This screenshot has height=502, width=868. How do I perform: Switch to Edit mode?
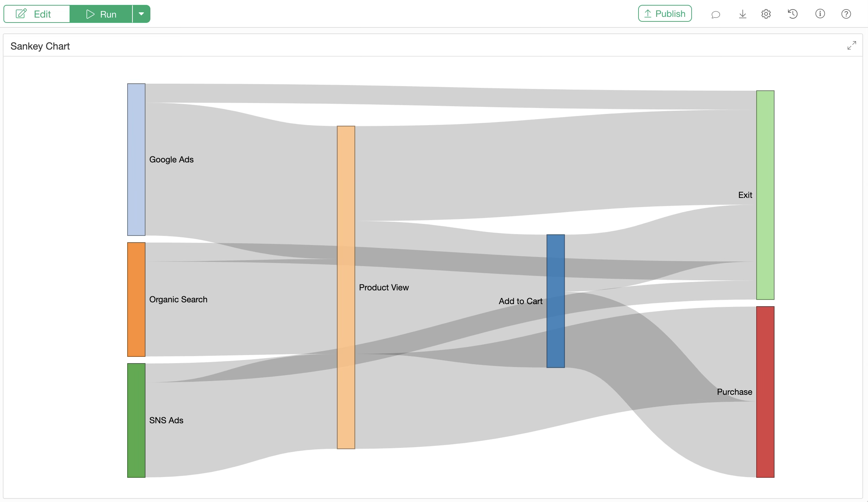[37, 14]
